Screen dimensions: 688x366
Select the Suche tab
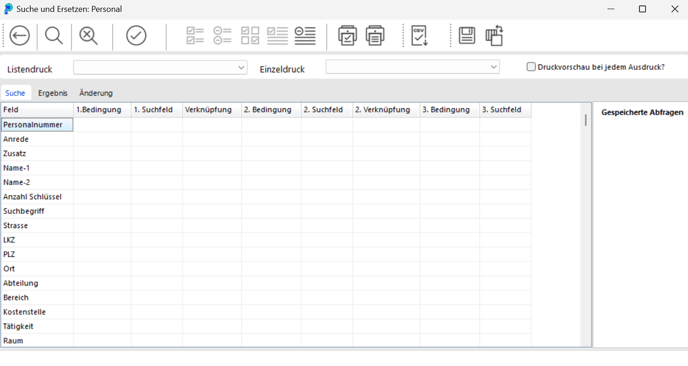click(x=15, y=93)
